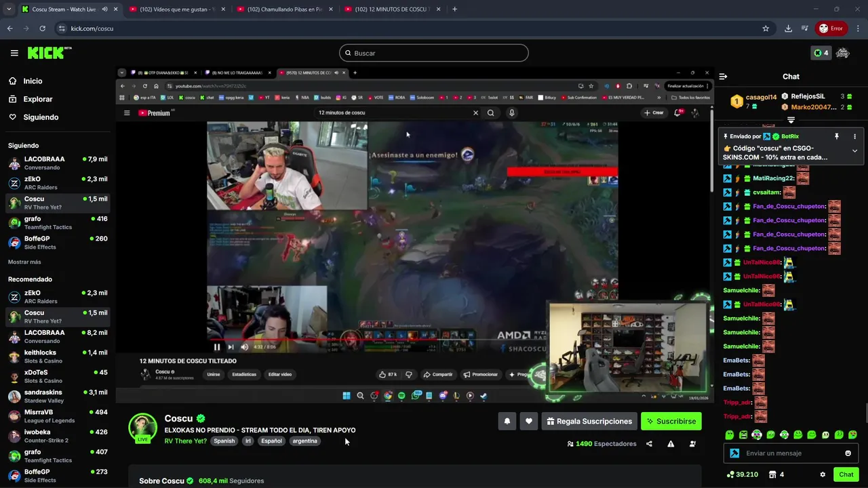This screenshot has width=868, height=488.
Task: Open sandraskins Stardew Valley channel
Action: click(x=58, y=396)
